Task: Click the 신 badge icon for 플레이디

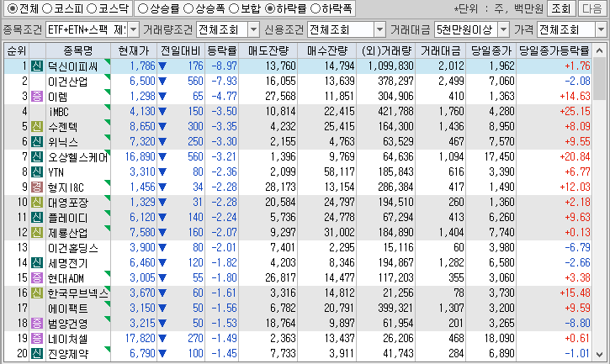Action: [37, 218]
